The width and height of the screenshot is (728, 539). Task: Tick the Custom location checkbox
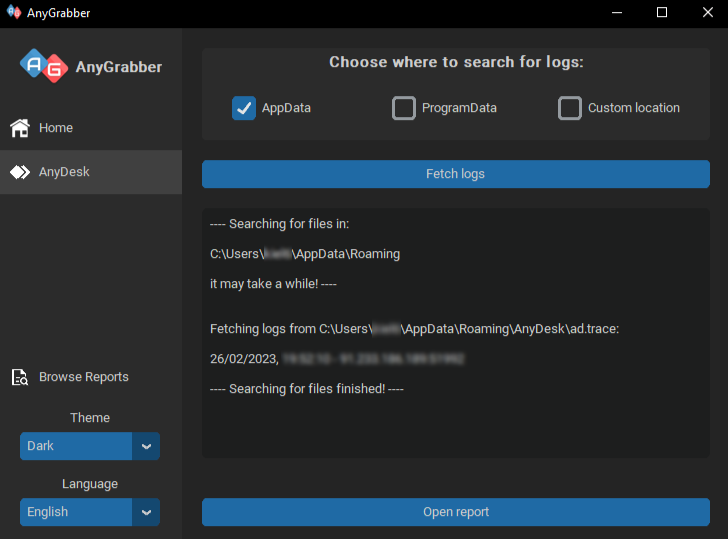coord(570,108)
